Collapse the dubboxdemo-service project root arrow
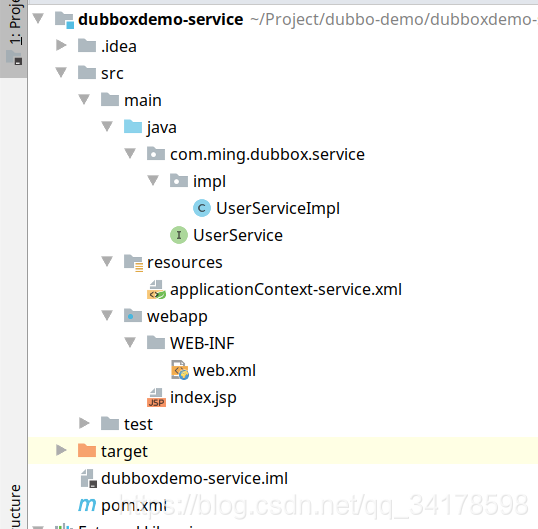This screenshot has height=529, width=538. point(38,18)
